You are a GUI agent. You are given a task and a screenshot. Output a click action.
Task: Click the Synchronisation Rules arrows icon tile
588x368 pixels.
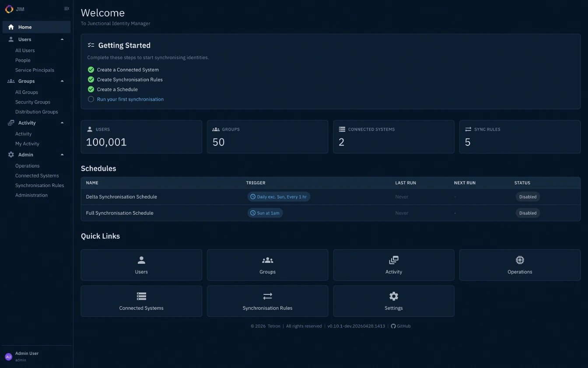(x=267, y=296)
